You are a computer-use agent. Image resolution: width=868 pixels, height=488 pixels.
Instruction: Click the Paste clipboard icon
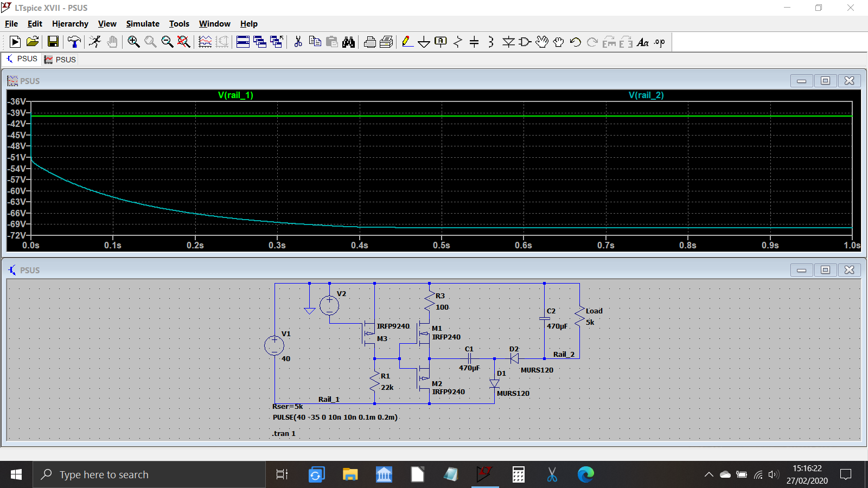331,42
